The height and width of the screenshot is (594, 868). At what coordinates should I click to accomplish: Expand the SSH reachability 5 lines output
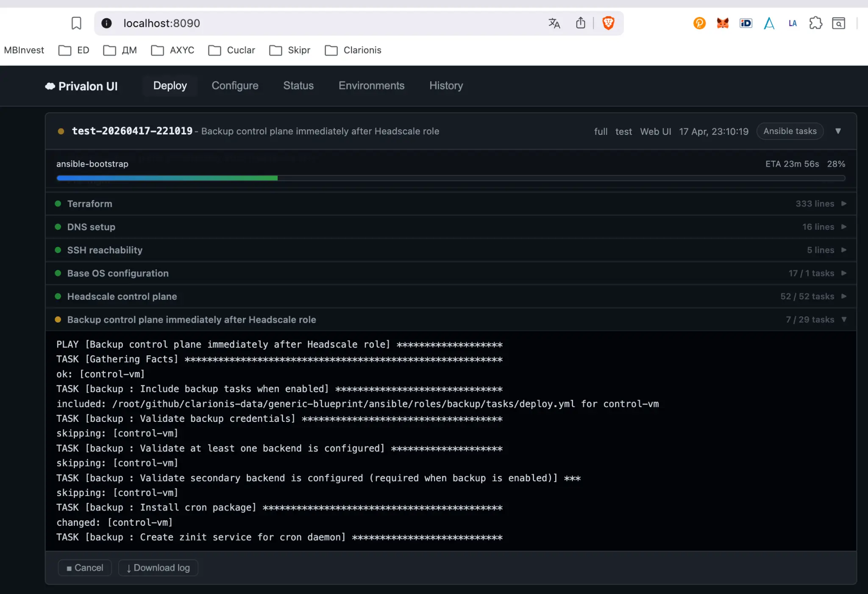843,250
